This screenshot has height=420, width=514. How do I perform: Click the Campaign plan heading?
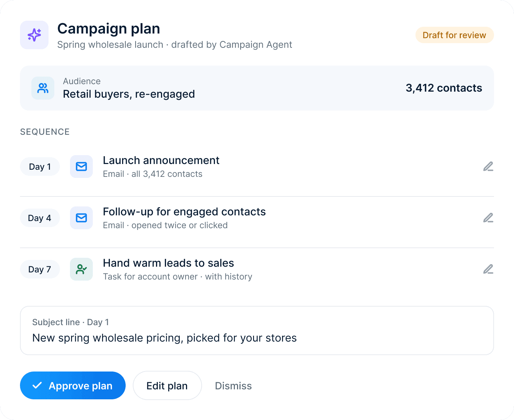click(x=109, y=29)
